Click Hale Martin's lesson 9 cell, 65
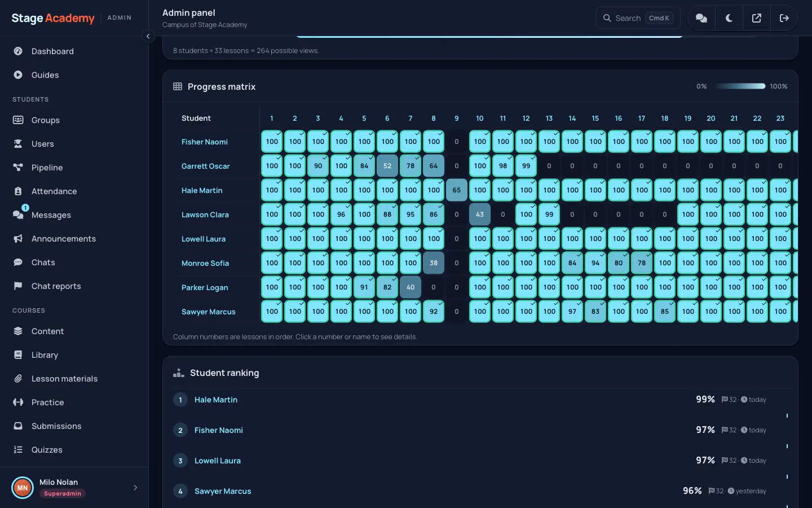The image size is (812, 508). [457, 190]
